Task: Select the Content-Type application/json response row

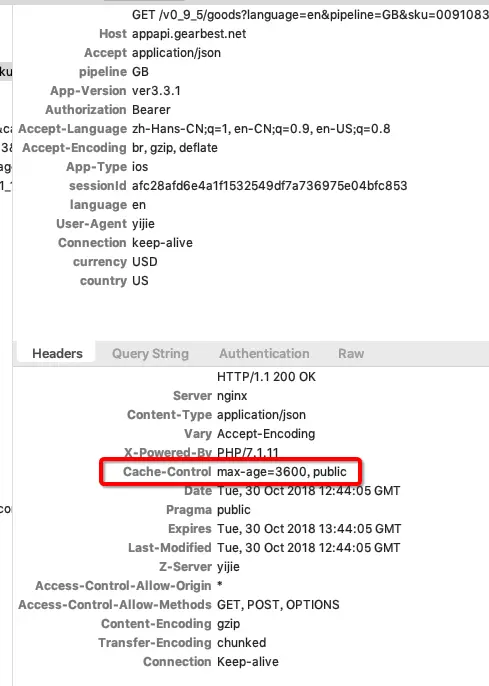Action: [x=216, y=415]
